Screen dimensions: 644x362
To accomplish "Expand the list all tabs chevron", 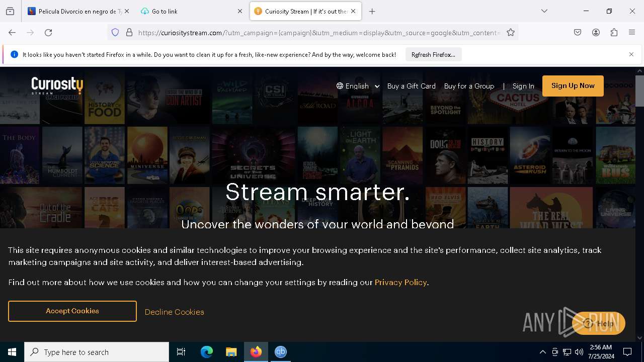I will pos(544,11).
